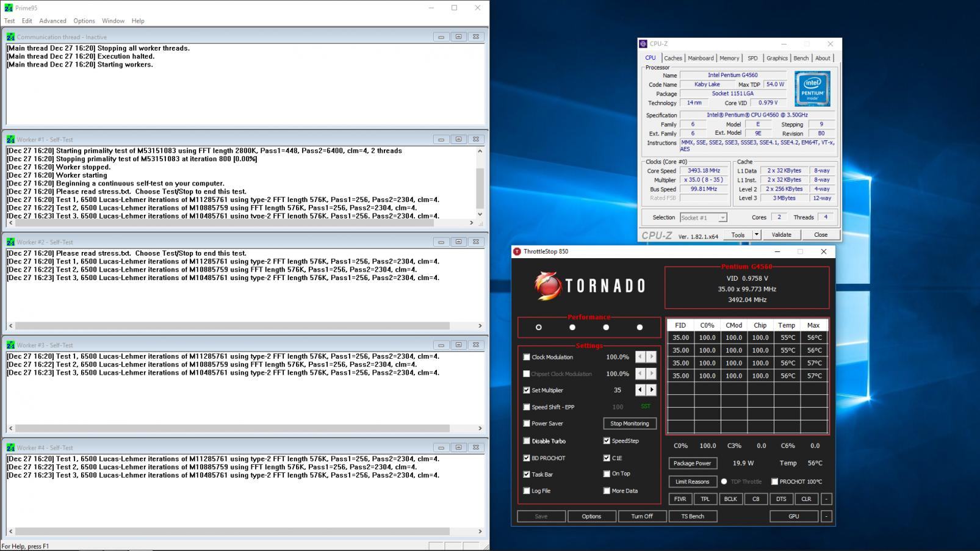Open the Window menu in Prime95
The width and height of the screenshot is (980, 551).
point(113,21)
